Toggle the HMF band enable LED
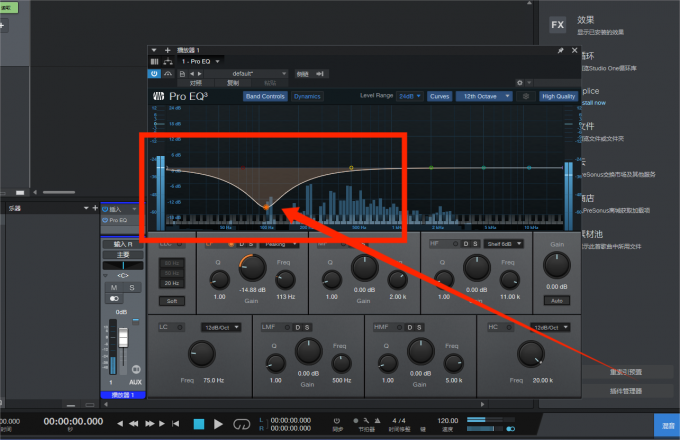This screenshot has width=680, height=440. pyautogui.click(x=399, y=327)
